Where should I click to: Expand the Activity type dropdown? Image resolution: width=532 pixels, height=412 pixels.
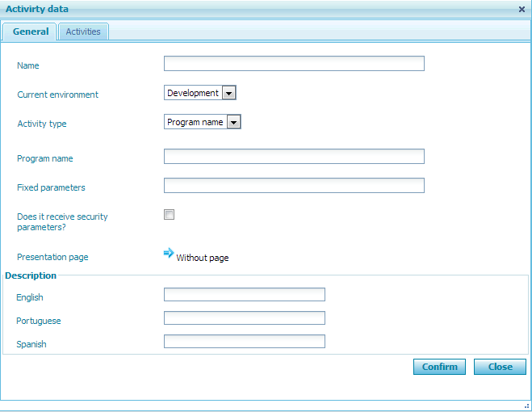coord(202,122)
